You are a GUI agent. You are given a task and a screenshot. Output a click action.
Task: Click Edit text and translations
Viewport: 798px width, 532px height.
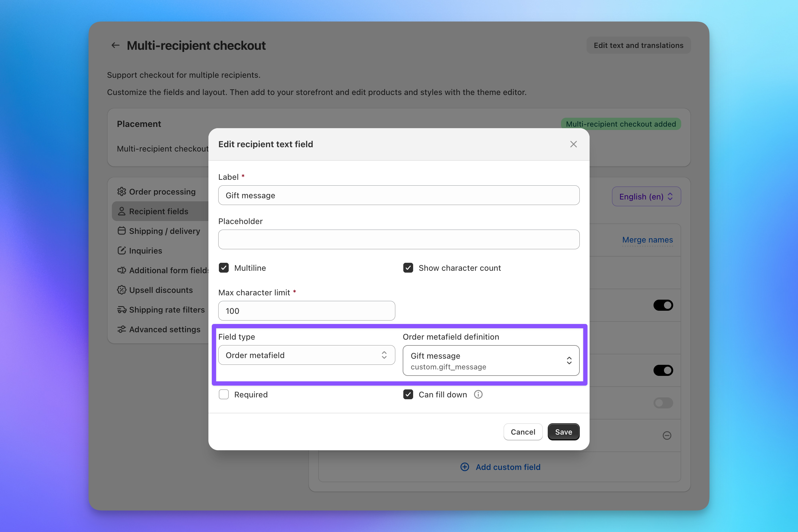click(x=638, y=45)
